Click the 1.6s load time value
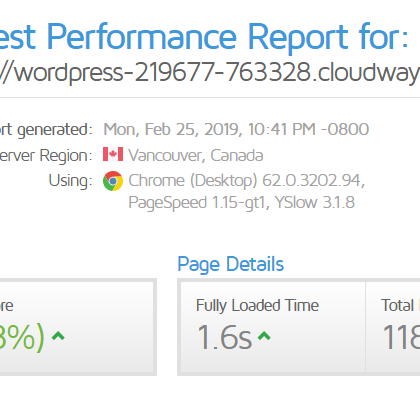The image size is (420, 398). tap(225, 337)
